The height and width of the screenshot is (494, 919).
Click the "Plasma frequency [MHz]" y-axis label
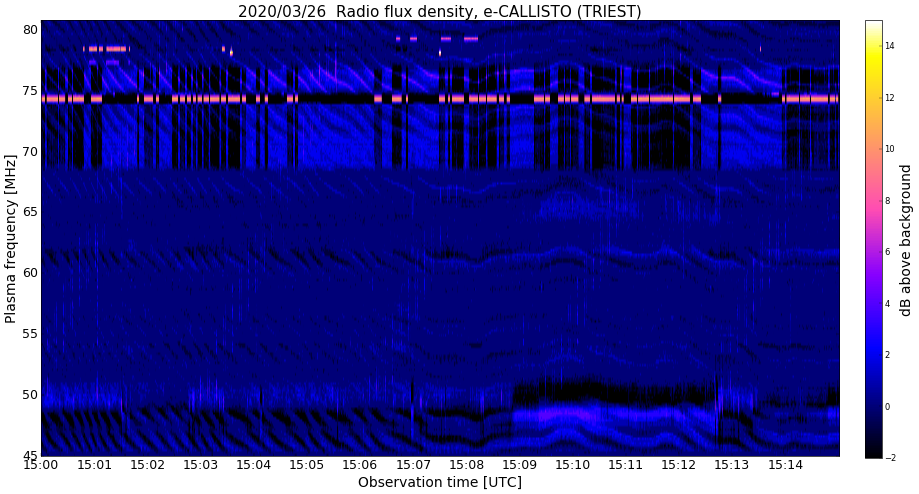[10, 239]
